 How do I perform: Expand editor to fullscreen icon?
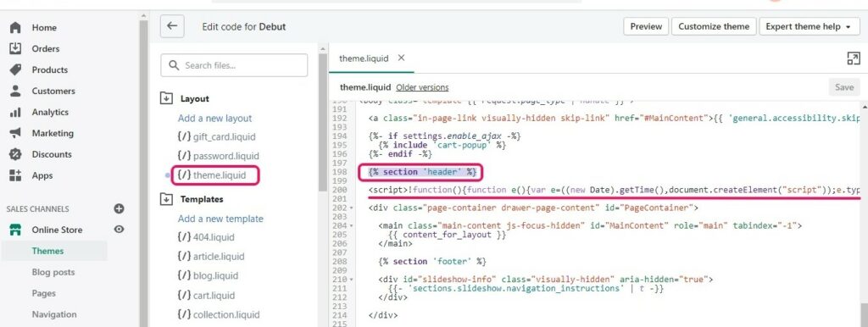[854, 58]
